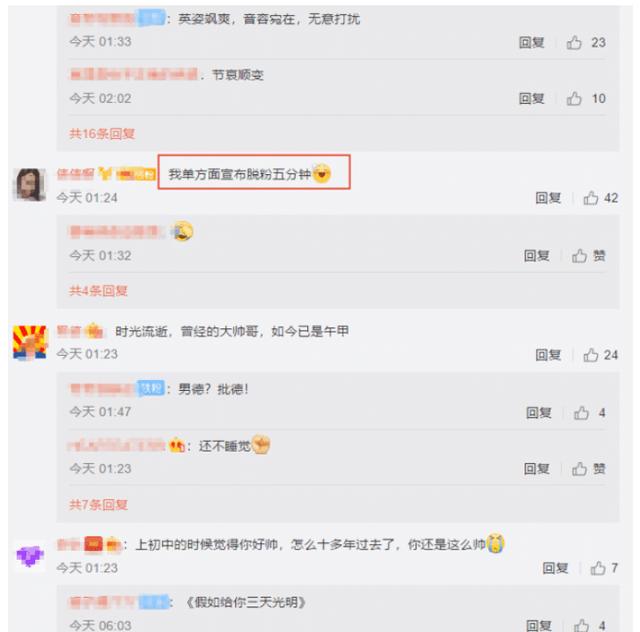Like the 上初中的时候 comment
Screen dimensions: 640x632
point(598,568)
